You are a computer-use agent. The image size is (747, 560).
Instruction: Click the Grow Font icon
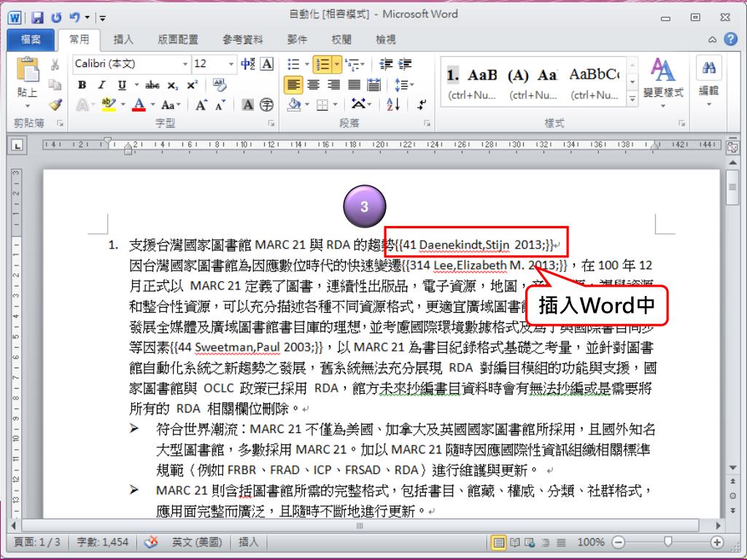point(201,105)
